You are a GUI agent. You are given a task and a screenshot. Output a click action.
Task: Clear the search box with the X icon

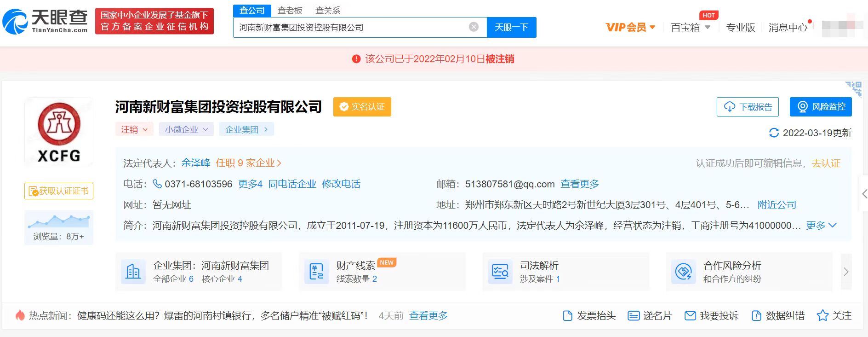(x=474, y=27)
